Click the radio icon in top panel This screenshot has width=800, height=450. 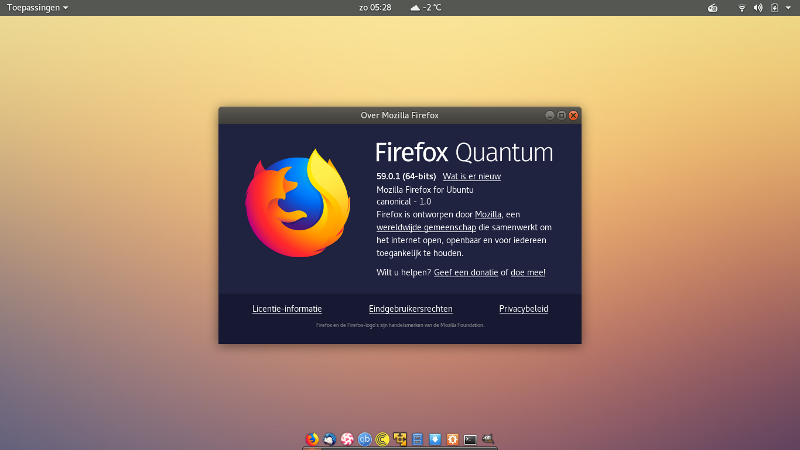pos(713,8)
